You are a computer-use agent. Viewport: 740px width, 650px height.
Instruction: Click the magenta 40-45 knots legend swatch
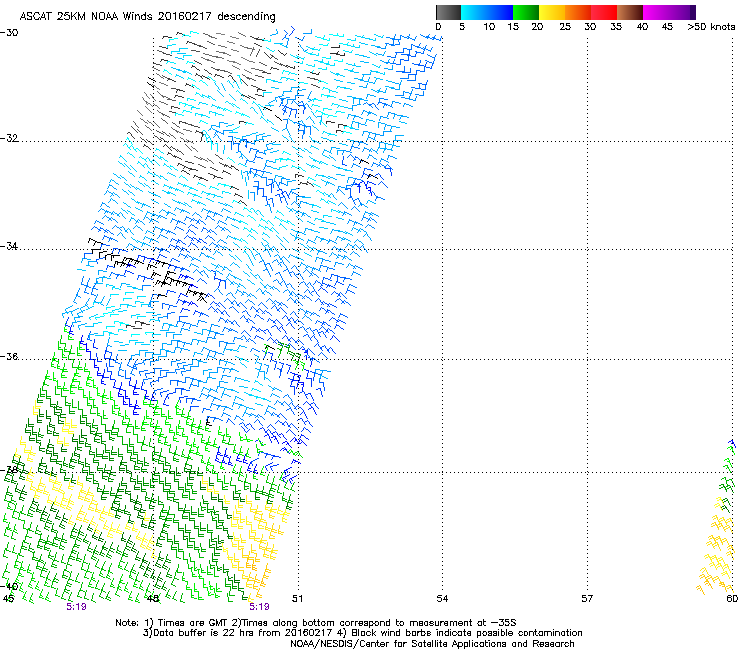pyautogui.click(x=656, y=12)
